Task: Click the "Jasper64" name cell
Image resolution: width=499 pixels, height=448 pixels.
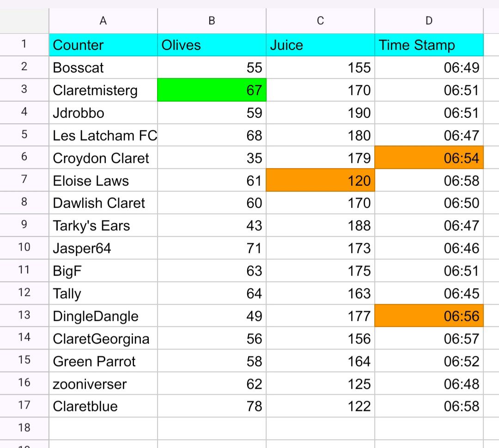Action: (x=103, y=248)
